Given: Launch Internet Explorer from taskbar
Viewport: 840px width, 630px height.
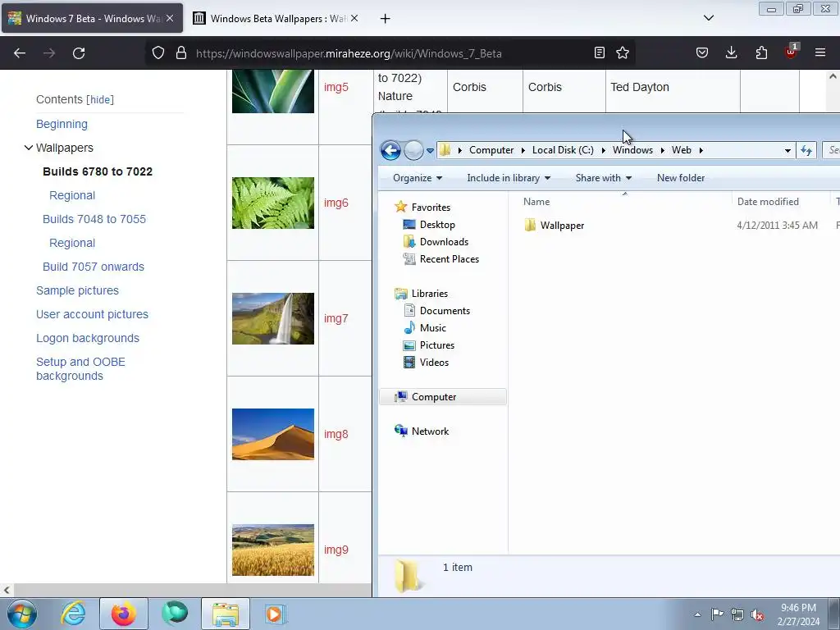Looking at the screenshot, I should click(x=73, y=614).
